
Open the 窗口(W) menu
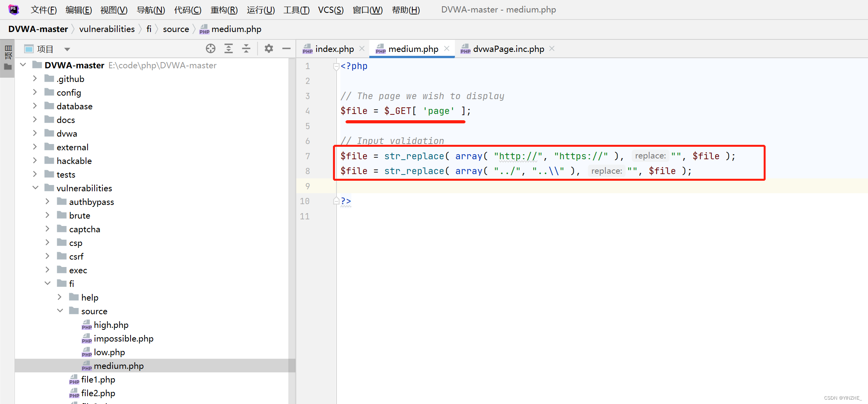click(x=367, y=10)
